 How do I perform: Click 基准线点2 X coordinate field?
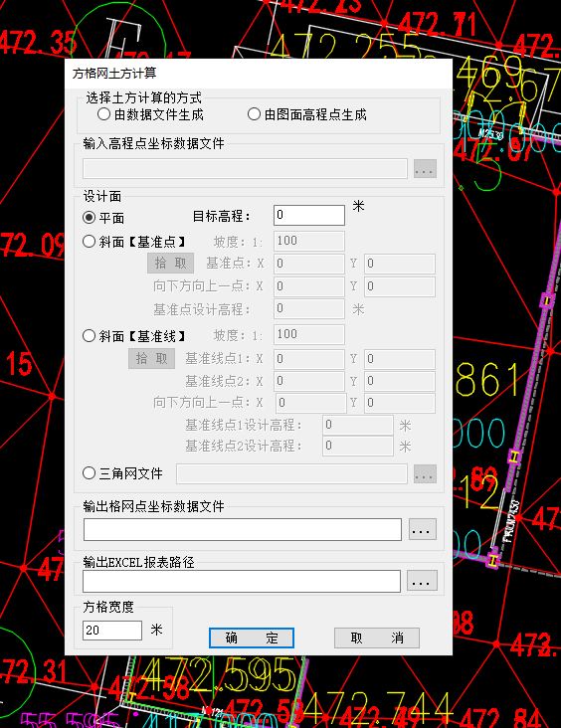[308, 381]
